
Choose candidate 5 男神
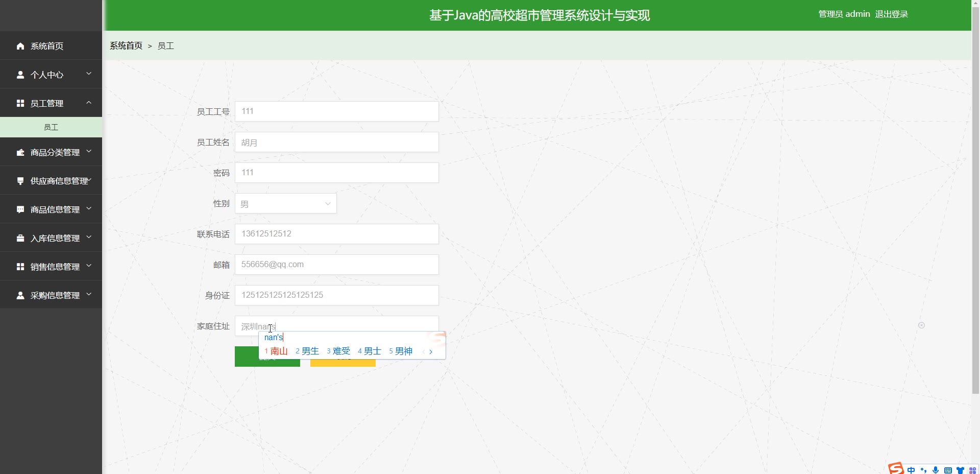[x=401, y=351]
